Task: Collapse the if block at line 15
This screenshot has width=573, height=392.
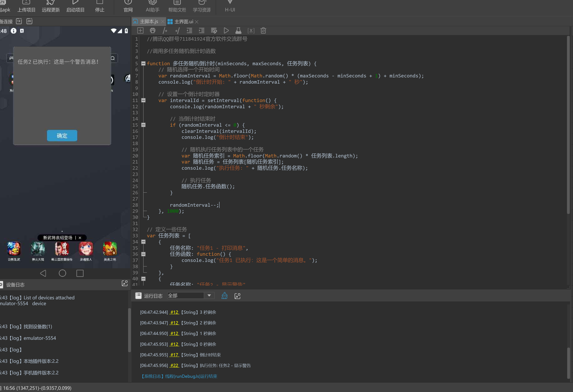Action: pos(143,125)
